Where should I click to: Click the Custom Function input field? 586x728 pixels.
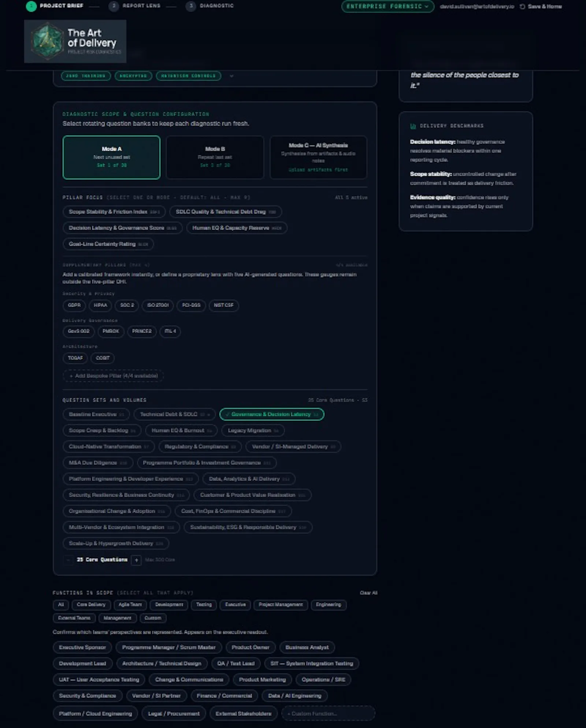click(328, 714)
